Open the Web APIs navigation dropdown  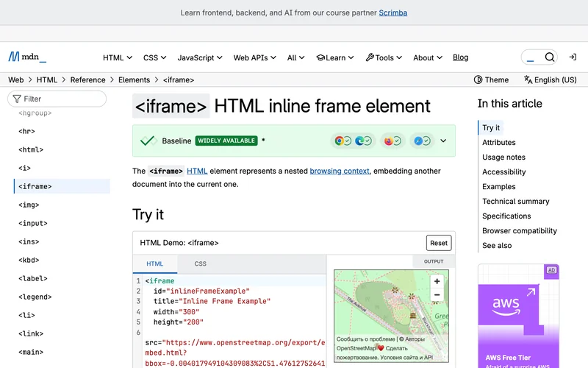pos(254,57)
